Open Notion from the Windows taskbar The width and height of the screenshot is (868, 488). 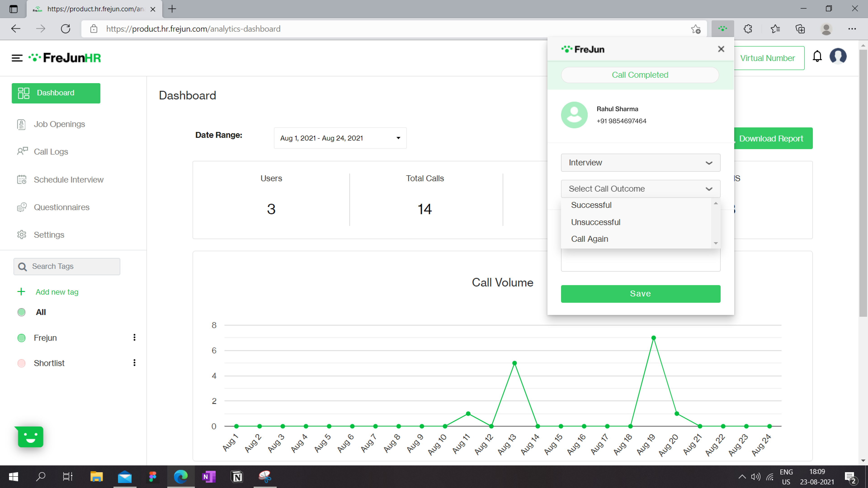[x=237, y=476]
